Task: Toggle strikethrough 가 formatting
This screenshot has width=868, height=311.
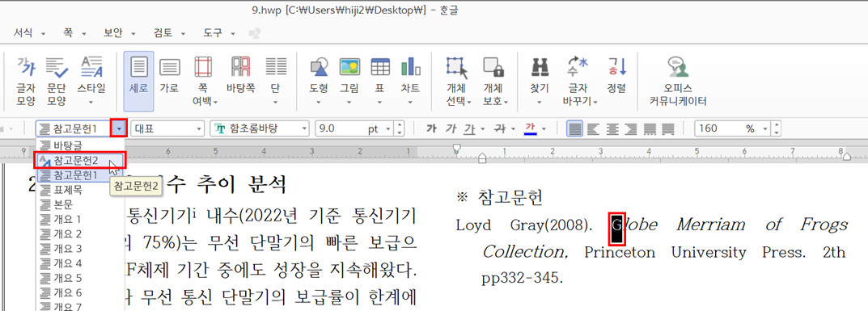Action: click(501, 128)
